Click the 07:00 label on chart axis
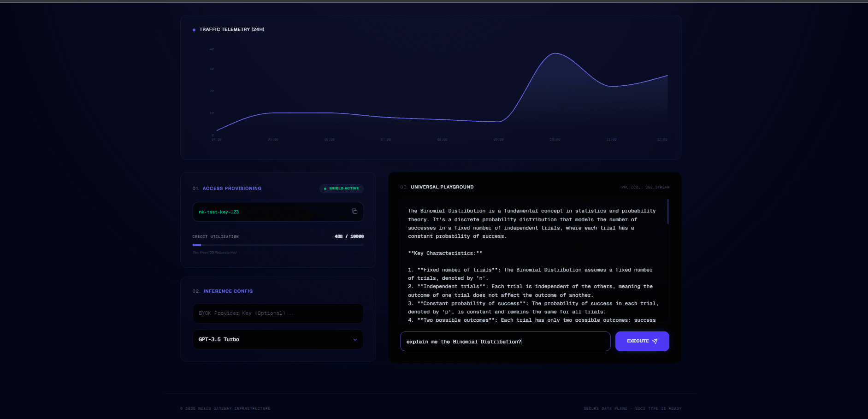The height and width of the screenshot is (419, 868). (x=386, y=139)
